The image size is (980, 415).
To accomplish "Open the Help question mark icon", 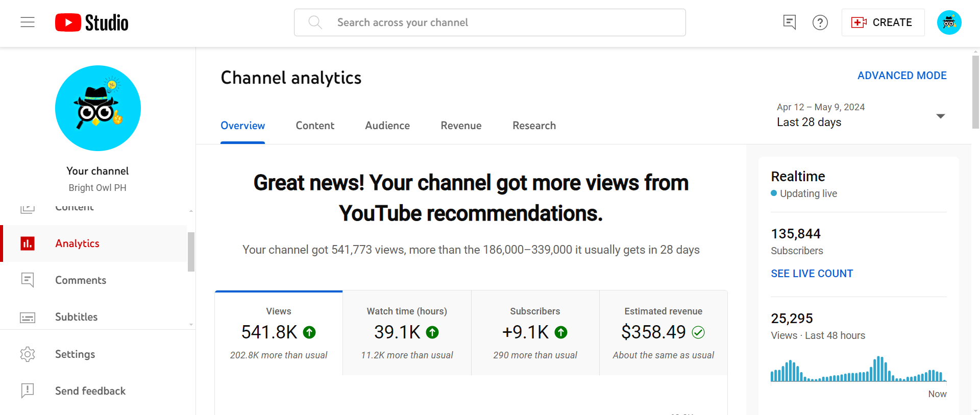I will pos(820,22).
